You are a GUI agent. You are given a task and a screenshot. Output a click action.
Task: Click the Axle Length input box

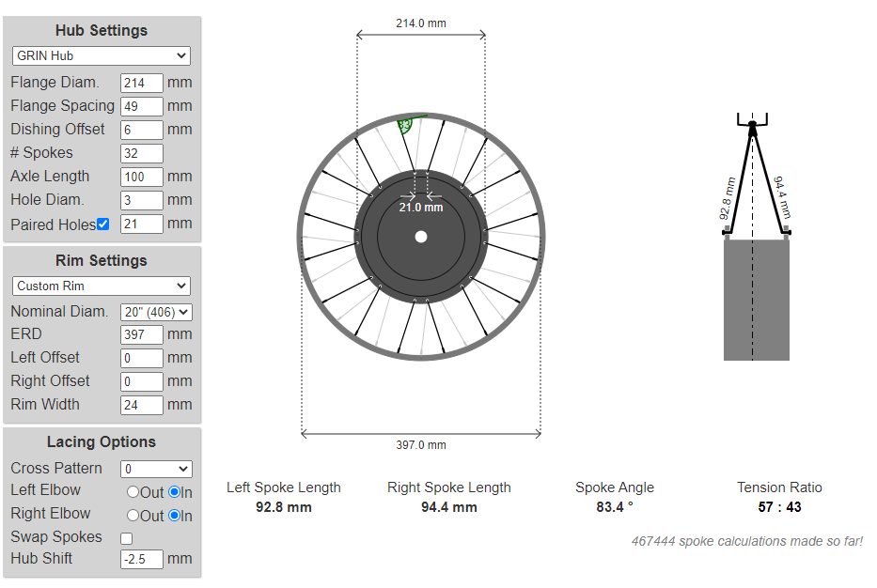tap(142, 177)
